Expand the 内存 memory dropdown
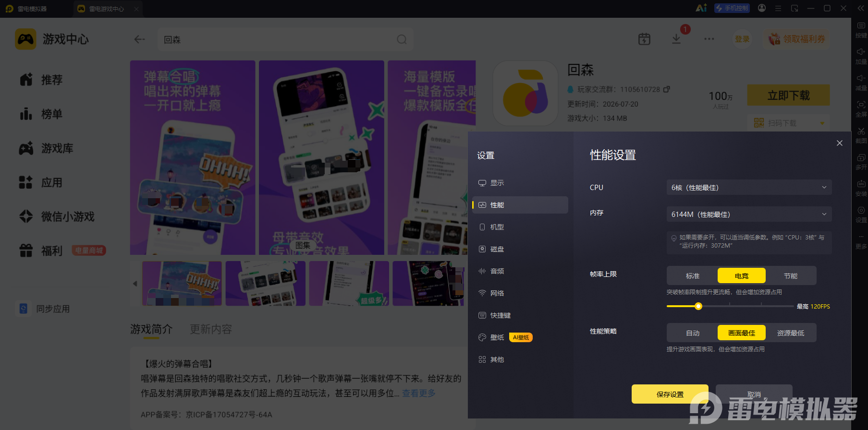 pyautogui.click(x=749, y=214)
